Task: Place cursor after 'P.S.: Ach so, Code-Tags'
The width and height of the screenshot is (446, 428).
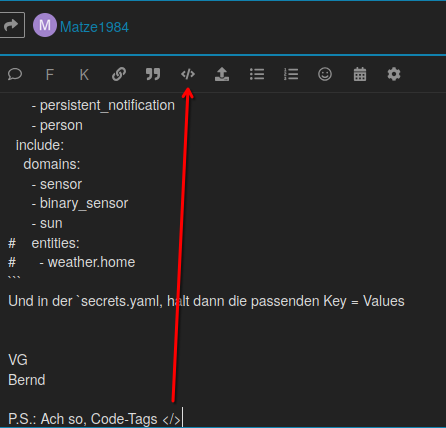Action: pos(158,419)
